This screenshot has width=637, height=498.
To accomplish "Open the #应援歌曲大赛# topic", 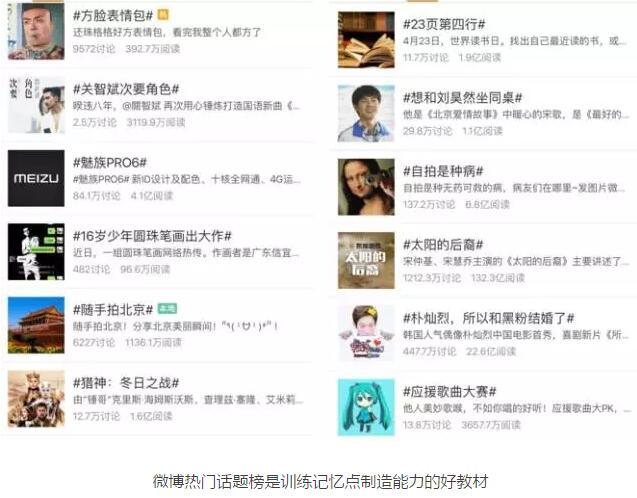I will click(449, 392).
